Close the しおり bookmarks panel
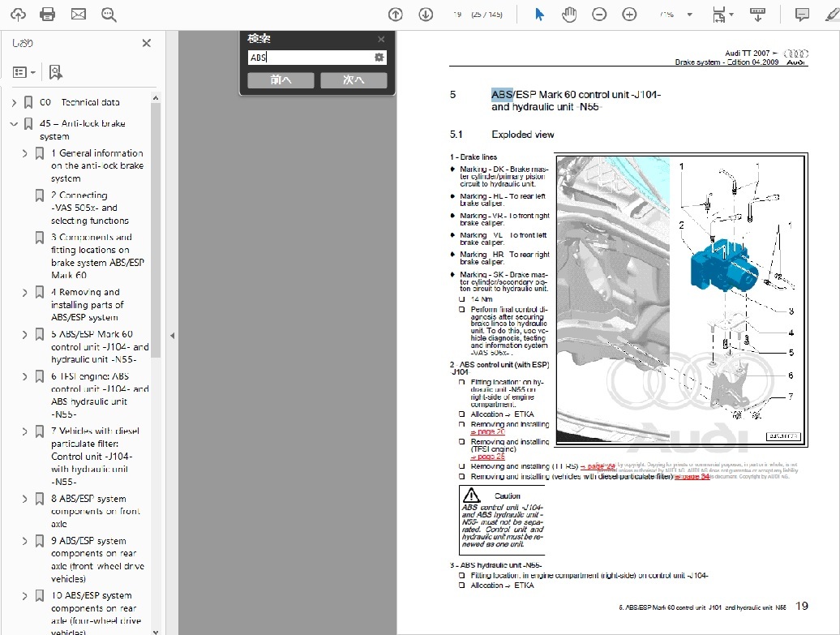840x635 pixels. (147, 44)
